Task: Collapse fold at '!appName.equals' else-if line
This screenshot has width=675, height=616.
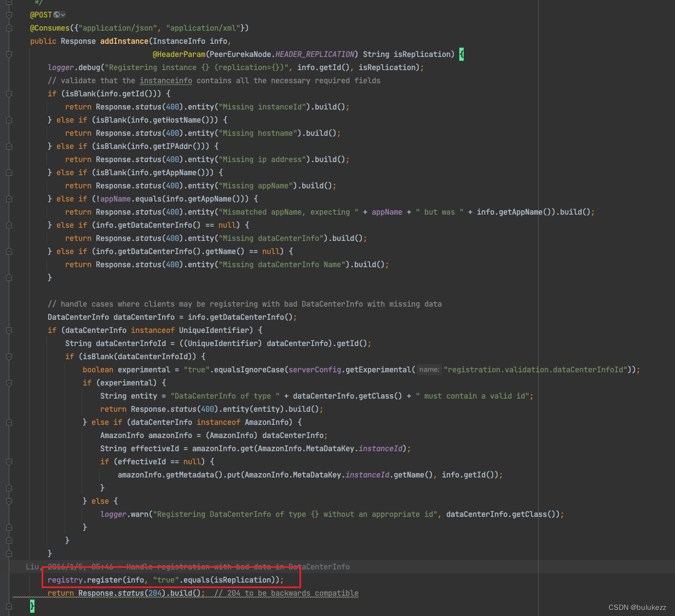Action: (x=9, y=199)
